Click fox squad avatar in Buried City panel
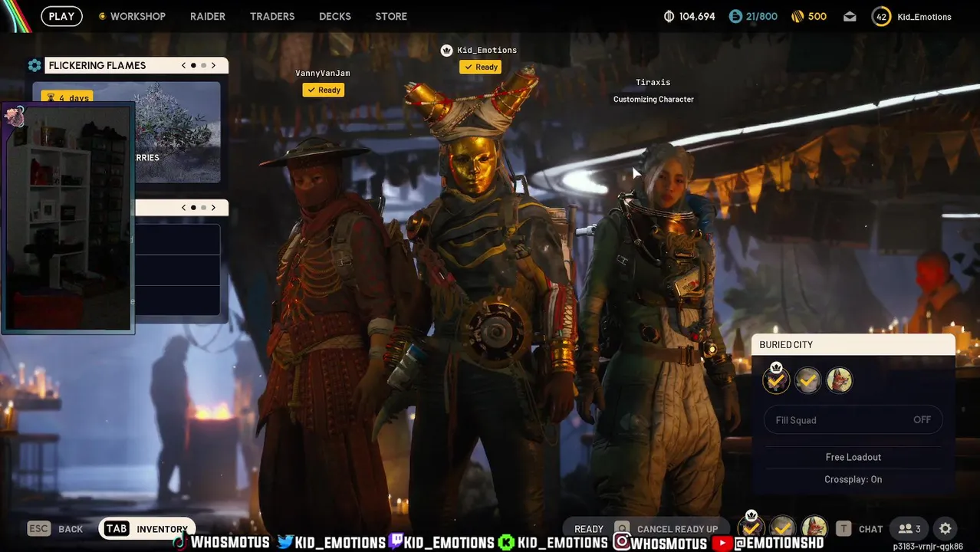The height and width of the screenshot is (552, 980). 839,380
